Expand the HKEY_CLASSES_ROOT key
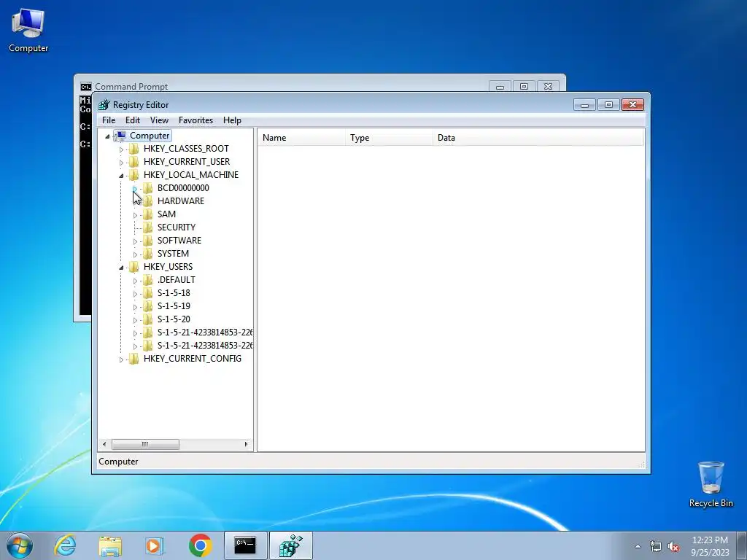This screenshot has width=747, height=560. click(121, 149)
